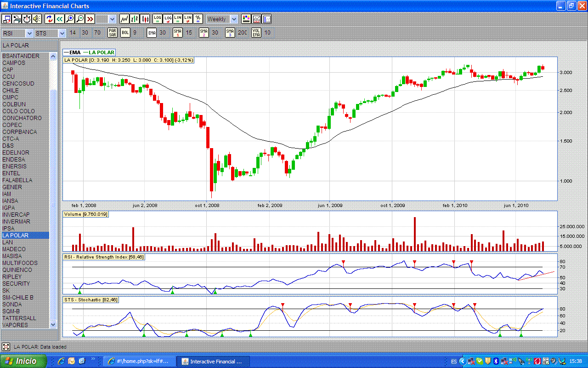Click the SMA 3 period field showing 200
The height and width of the screenshot is (368, 588).
click(242, 33)
